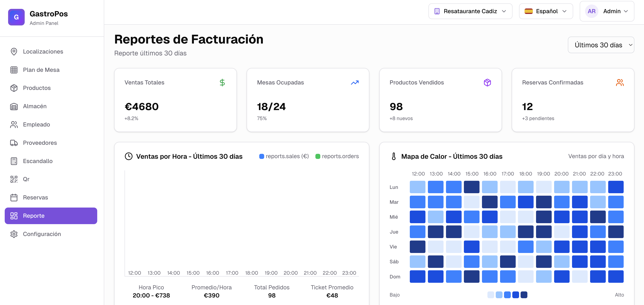
Task: Click the GastroPos logo icon
Action: pos(16,17)
